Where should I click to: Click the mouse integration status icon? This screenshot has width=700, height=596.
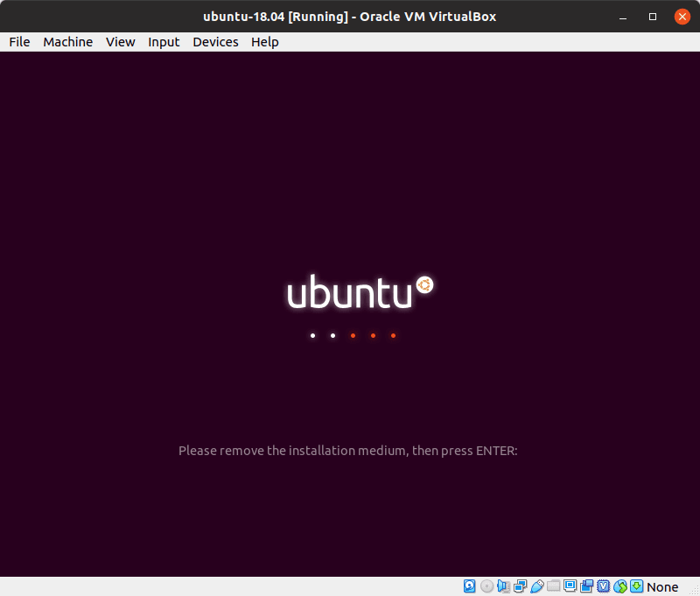pos(620,586)
